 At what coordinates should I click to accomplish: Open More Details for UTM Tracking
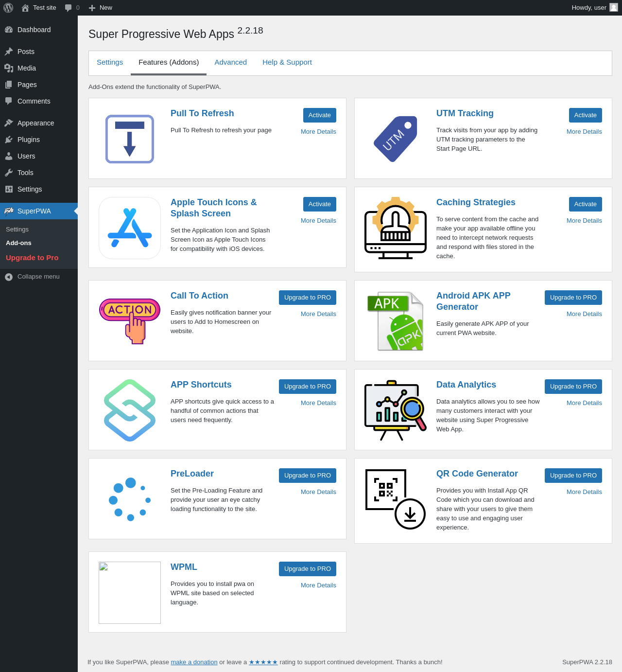point(584,132)
